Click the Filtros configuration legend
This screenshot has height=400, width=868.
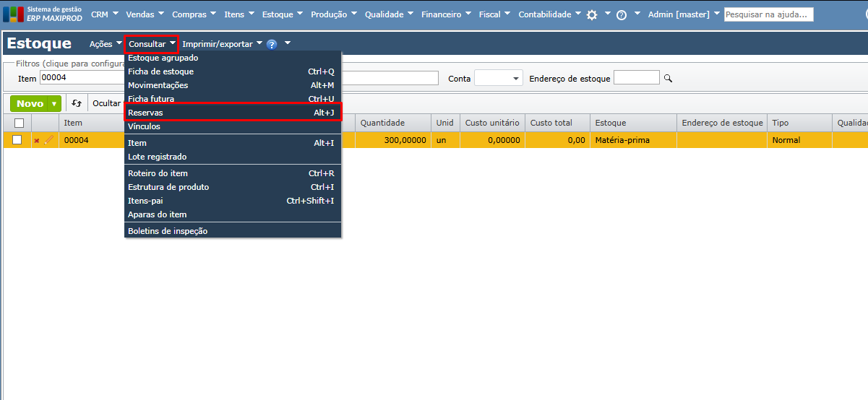tap(71, 64)
